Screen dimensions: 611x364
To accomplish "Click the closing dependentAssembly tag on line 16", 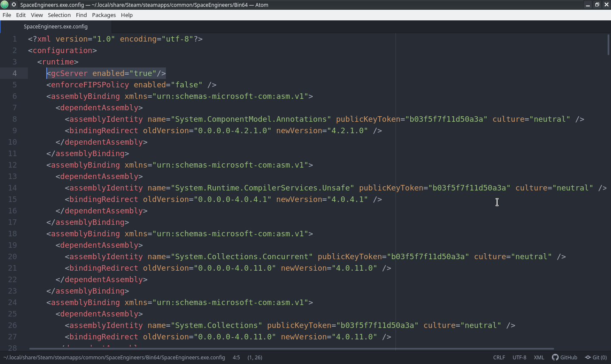I will pyautogui.click(x=101, y=211).
